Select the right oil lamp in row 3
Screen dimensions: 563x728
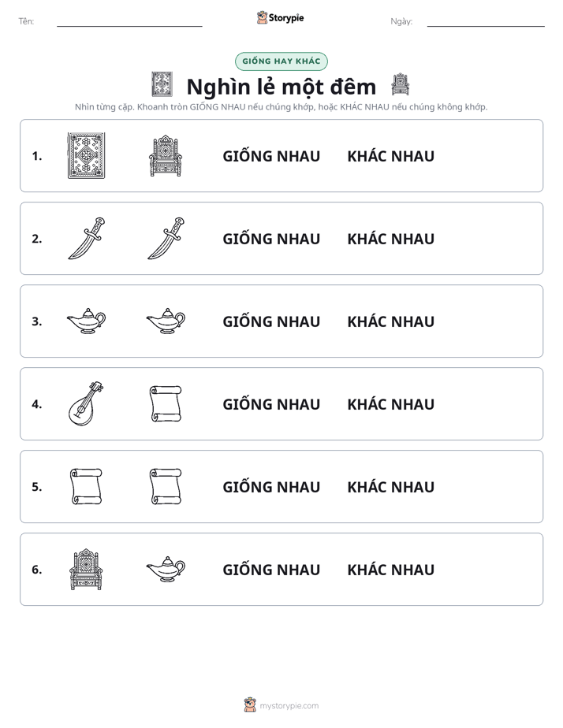(x=166, y=321)
